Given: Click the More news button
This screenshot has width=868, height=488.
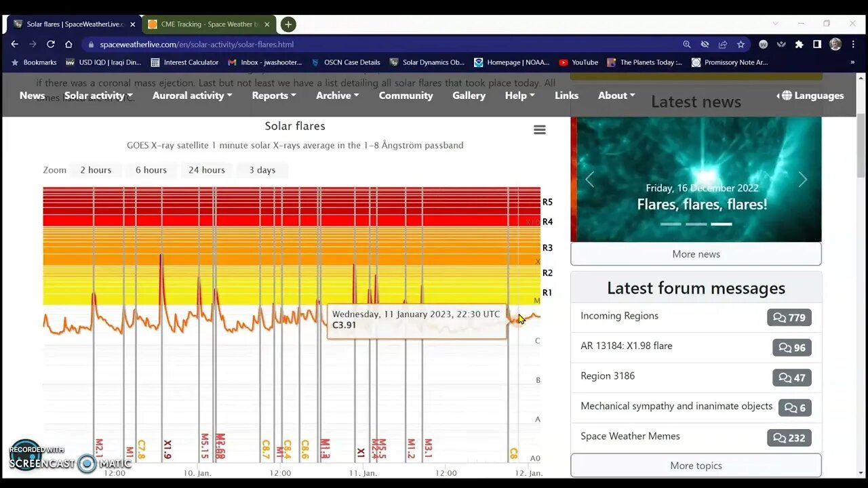Looking at the screenshot, I should (x=696, y=254).
